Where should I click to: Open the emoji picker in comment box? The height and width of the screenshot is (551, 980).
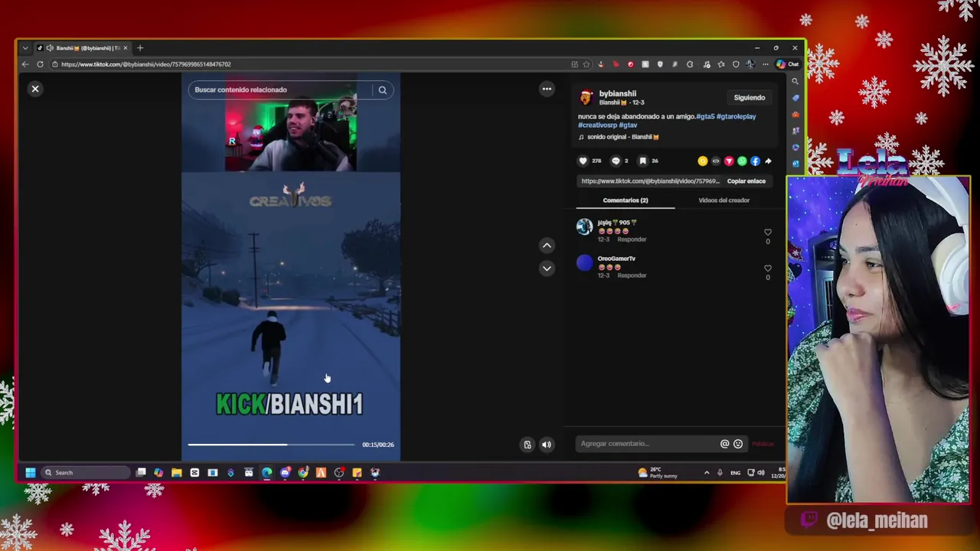[x=738, y=444]
